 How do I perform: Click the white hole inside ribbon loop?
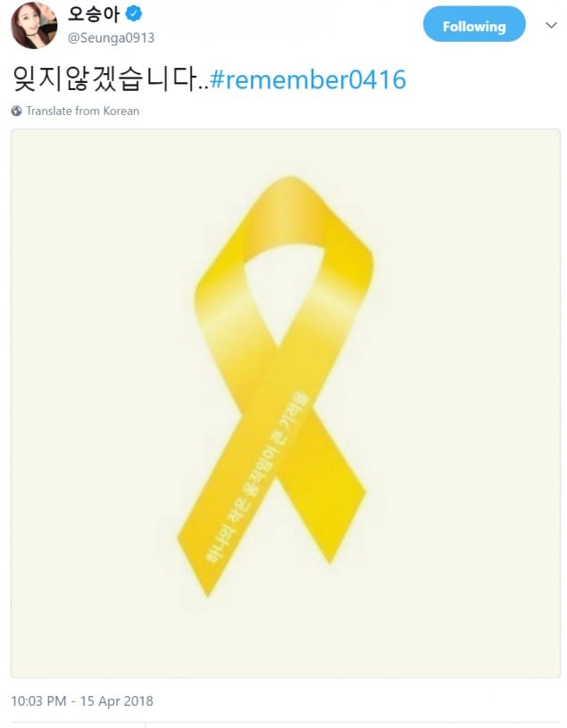coord(285,288)
